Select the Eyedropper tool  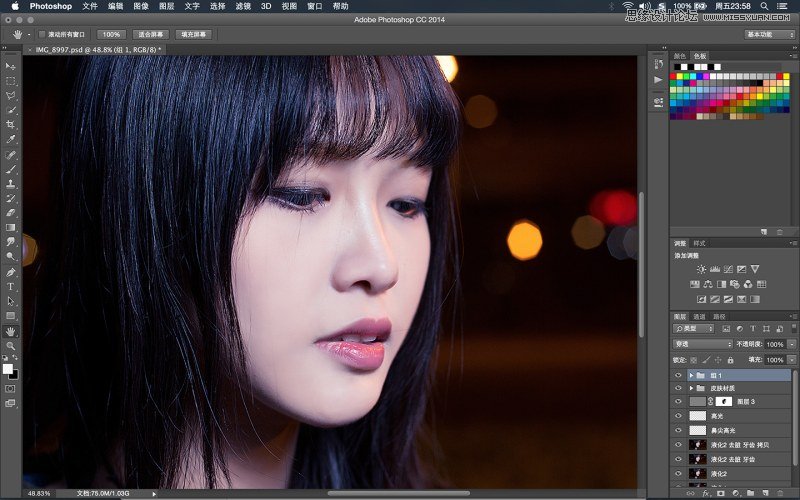pos(10,139)
